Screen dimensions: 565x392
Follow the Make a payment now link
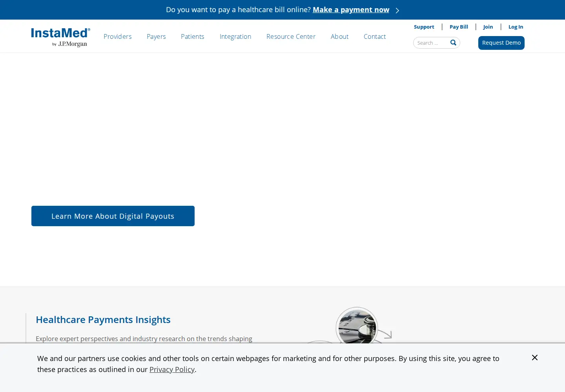[x=351, y=10]
